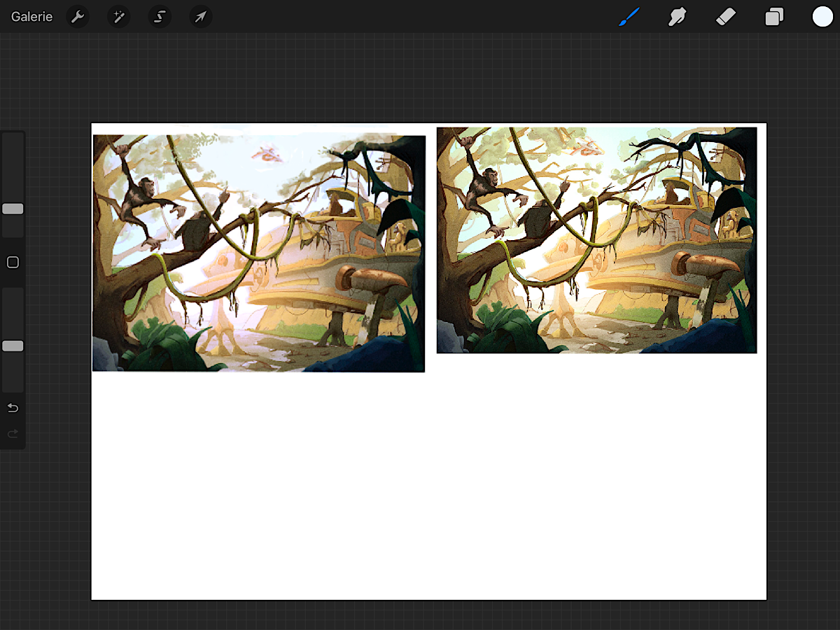840x630 pixels.
Task: Click the right jungle reference image
Action: (x=596, y=240)
